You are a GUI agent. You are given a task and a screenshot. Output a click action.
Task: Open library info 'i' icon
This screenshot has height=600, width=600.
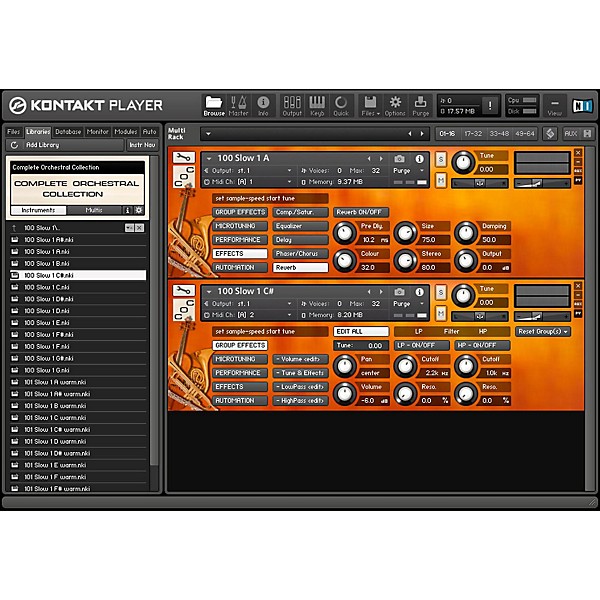click(127, 210)
